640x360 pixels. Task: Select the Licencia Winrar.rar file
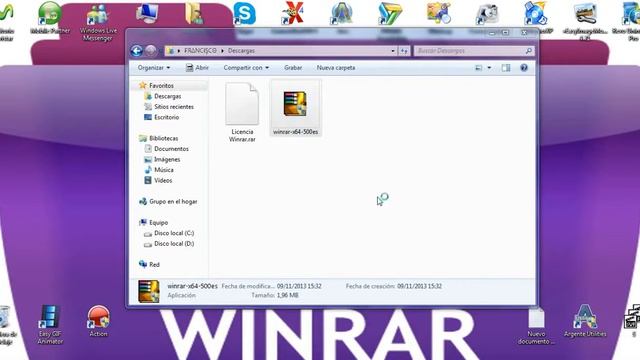242,112
